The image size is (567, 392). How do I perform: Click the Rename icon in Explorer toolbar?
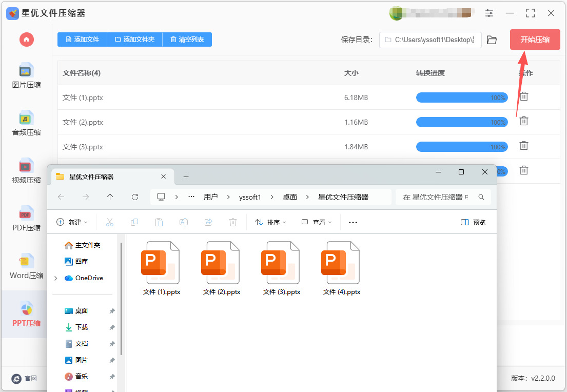(183, 222)
